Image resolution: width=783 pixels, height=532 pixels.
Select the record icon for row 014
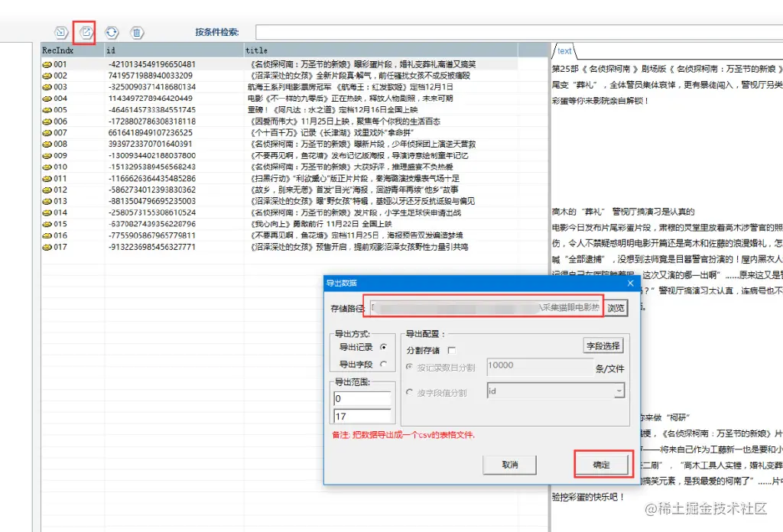(47, 212)
